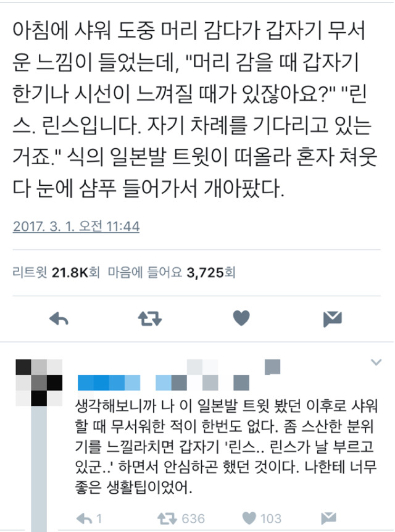Click the gray thread line below avatar
Screen dimensions: 395x532
pos(39,469)
